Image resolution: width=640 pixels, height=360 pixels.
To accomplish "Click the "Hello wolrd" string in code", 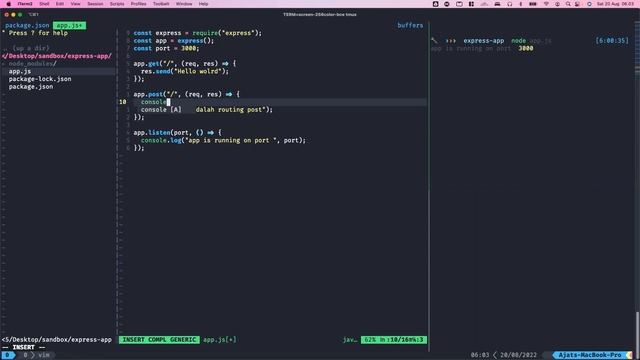I will click(201, 71).
